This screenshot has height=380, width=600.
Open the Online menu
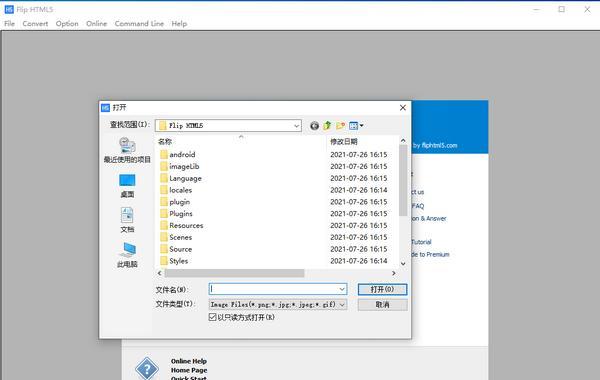[x=96, y=24]
